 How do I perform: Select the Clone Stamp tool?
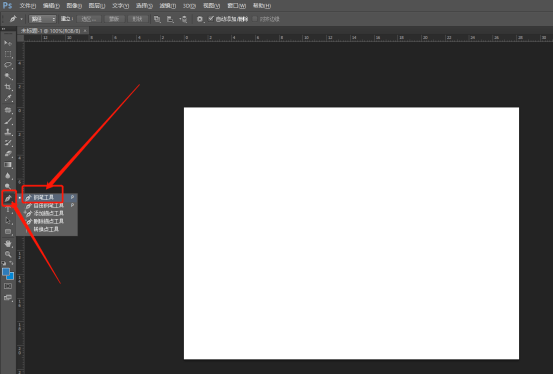click(x=8, y=132)
